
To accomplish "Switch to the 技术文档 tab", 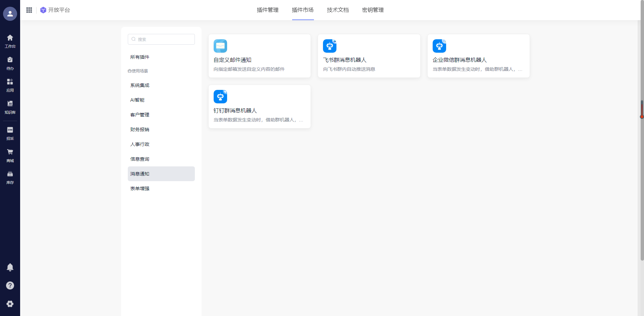I will pyautogui.click(x=338, y=10).
